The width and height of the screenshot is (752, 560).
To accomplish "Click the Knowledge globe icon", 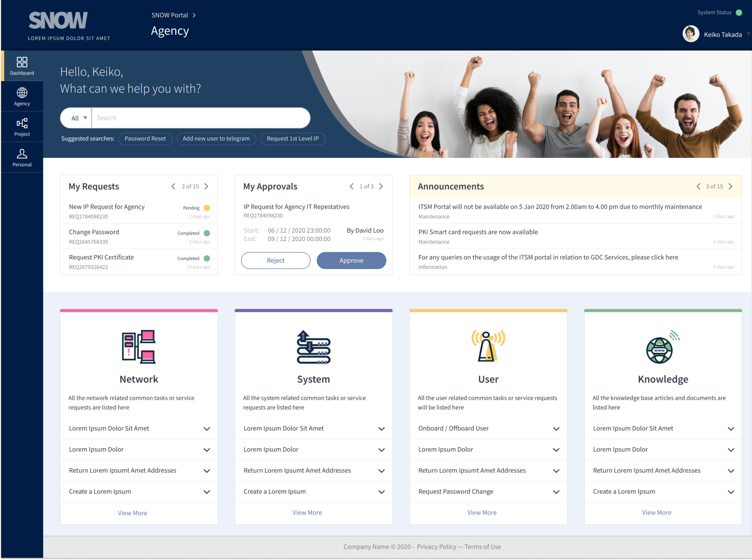I will coord(663,347).
